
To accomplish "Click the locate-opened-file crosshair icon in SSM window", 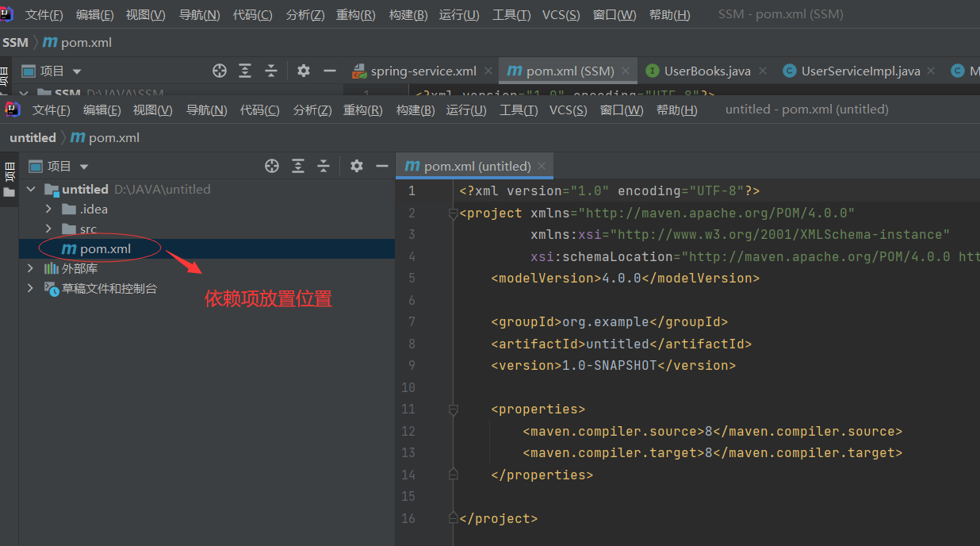I will (220, 71).
